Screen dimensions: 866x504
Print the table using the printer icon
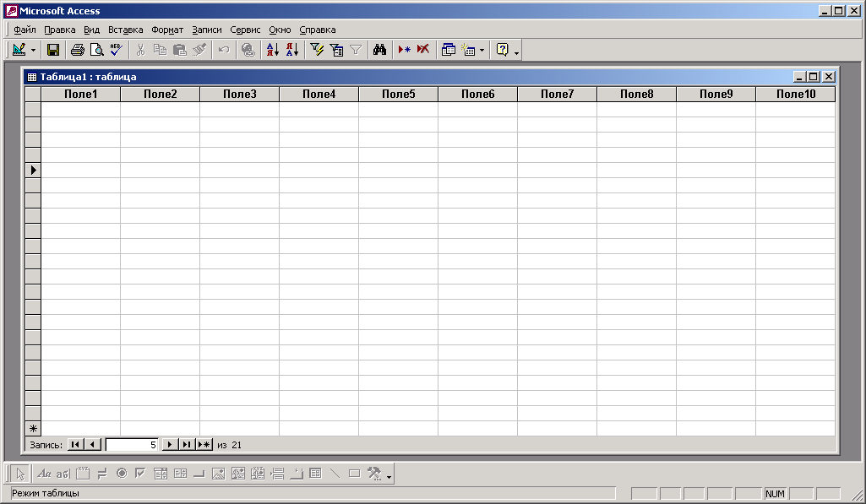[78, 50]
